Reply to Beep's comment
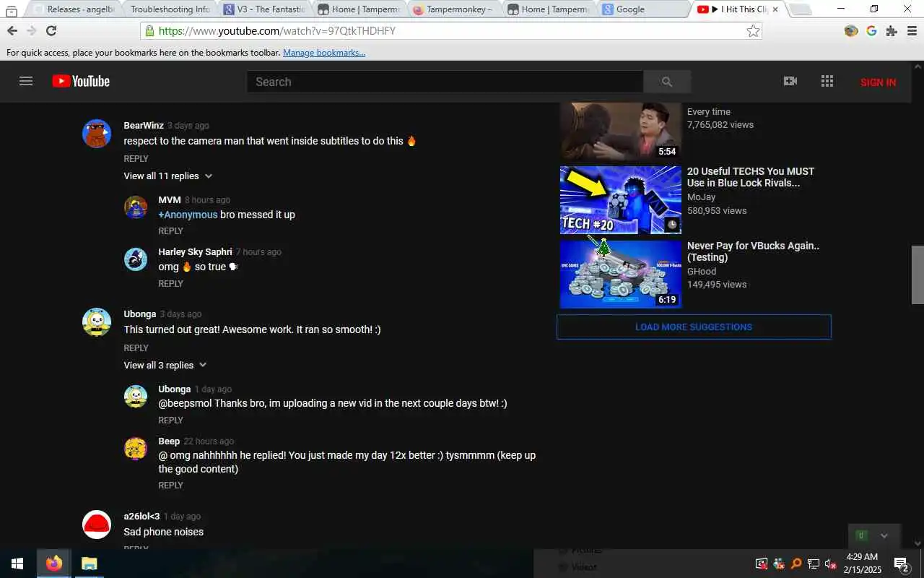Screen dimensions: 924x578 pos(170,486)
